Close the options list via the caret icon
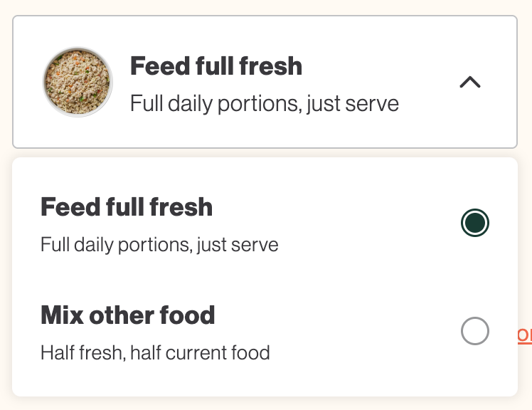Screen dimensions: 532x410 [470, 83]
